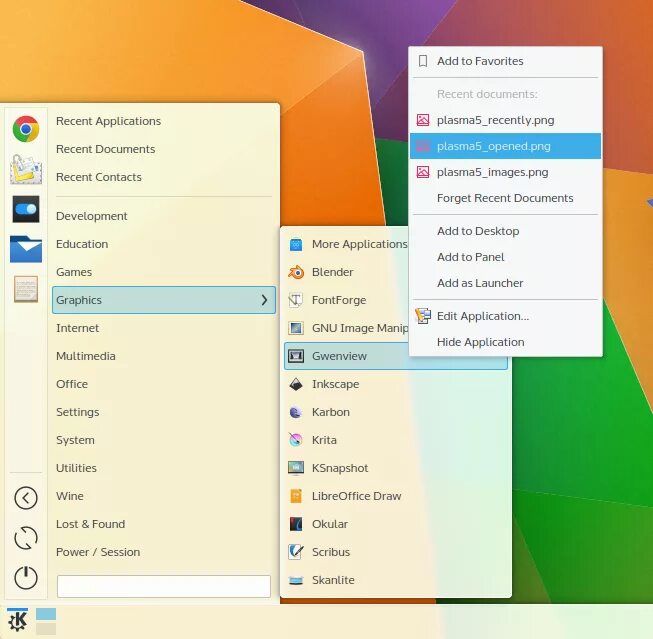
Task: Click image icon beside plasma5_recently.png
Action: 423,120
